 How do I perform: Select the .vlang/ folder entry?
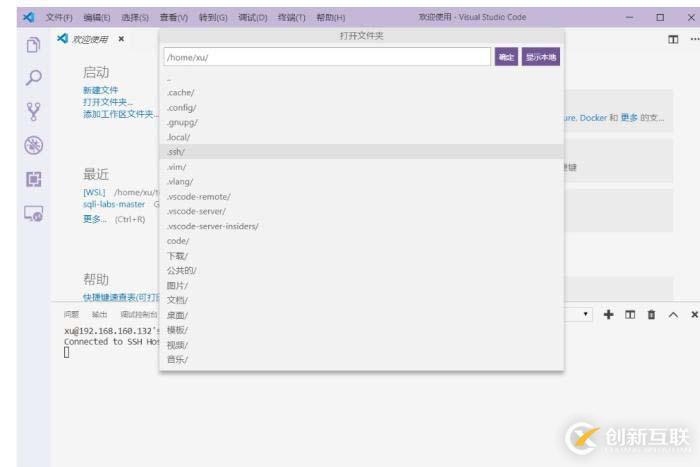[x=361, y=182]
